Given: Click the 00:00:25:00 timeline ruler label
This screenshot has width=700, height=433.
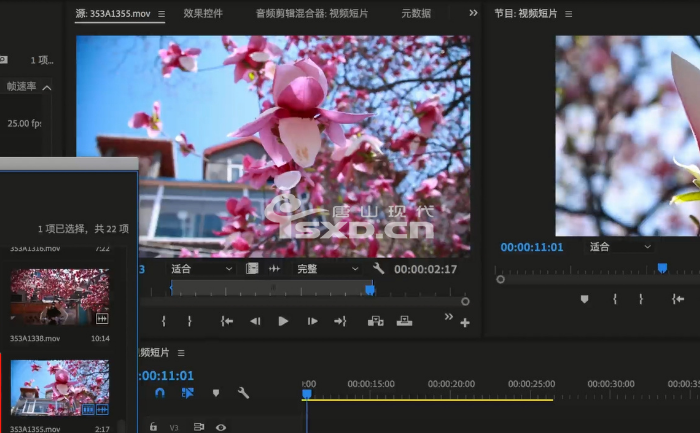Looking at the screenshot, I should click(531, 384).
